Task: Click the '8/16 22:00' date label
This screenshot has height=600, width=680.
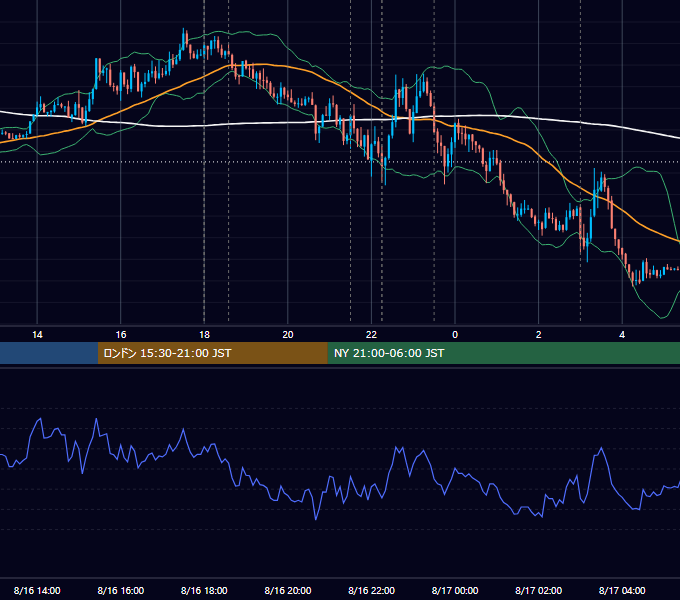Action: tap(371, 590)
